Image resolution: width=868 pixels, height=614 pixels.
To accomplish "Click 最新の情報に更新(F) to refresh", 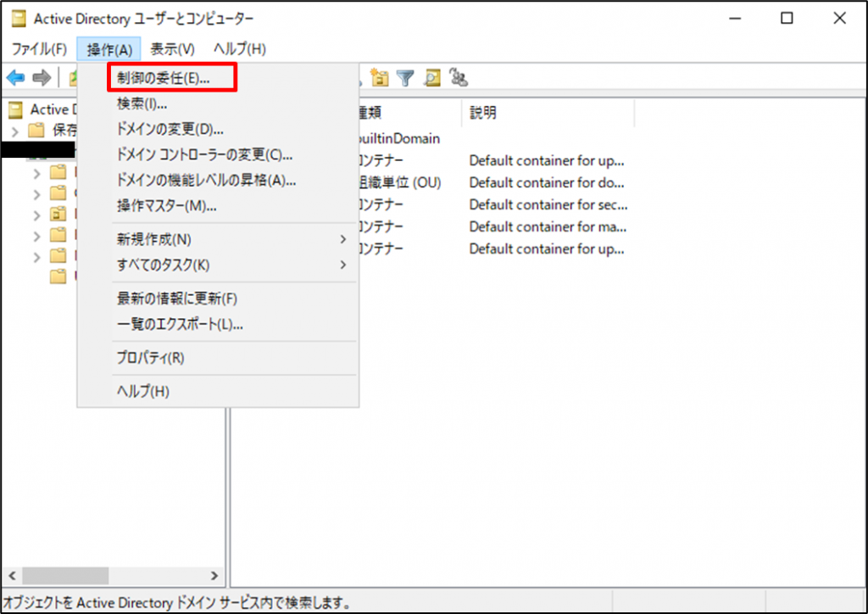I will pyautogui.click(x=218, y=299).
